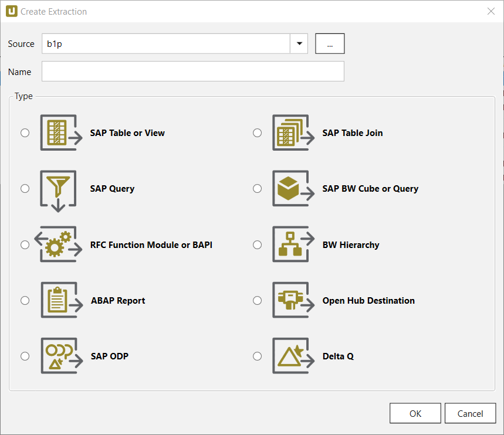Viewport: 504px width, 435px height.
Task: Select the RFC Function Module or BAPI radio button
Action: coord(25,245)
